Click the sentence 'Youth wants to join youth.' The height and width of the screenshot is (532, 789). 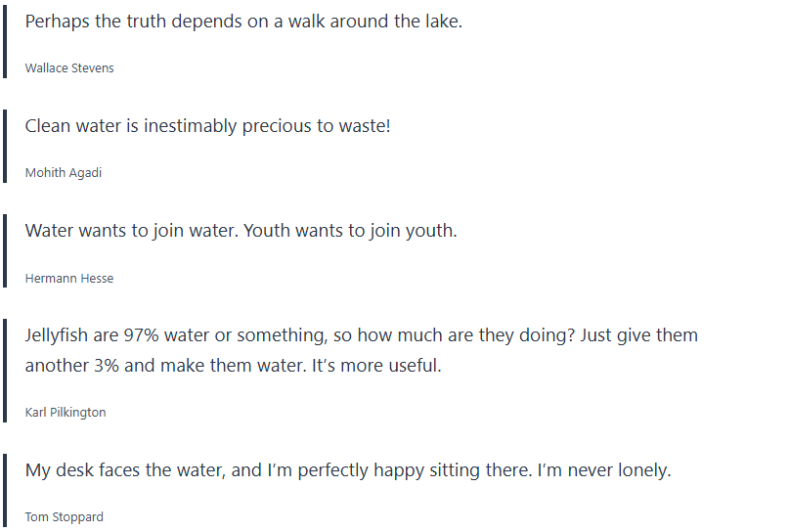point(350,231)
